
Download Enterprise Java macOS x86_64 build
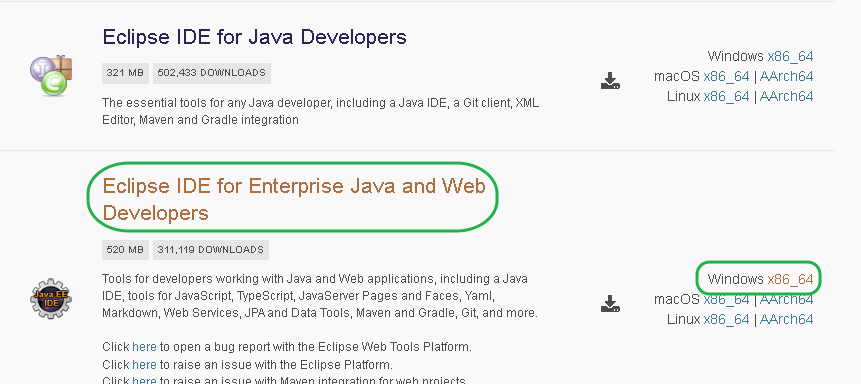pos(726,299)
